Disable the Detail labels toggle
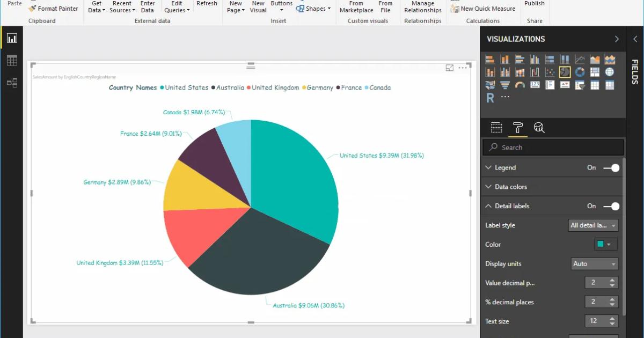This screenshot has height=338, width=644. (x=610, y=205)
